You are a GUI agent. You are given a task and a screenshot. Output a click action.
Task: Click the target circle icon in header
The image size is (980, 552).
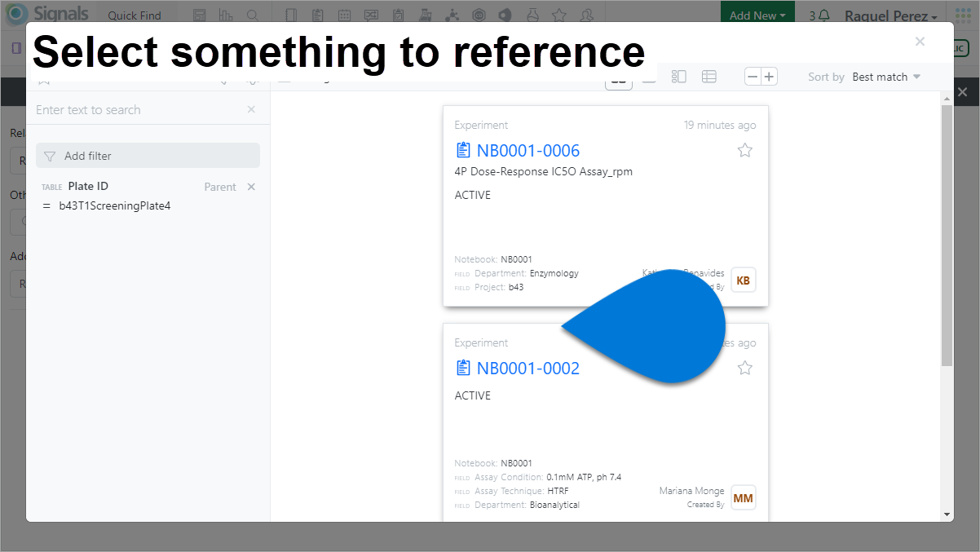[479, 15]
